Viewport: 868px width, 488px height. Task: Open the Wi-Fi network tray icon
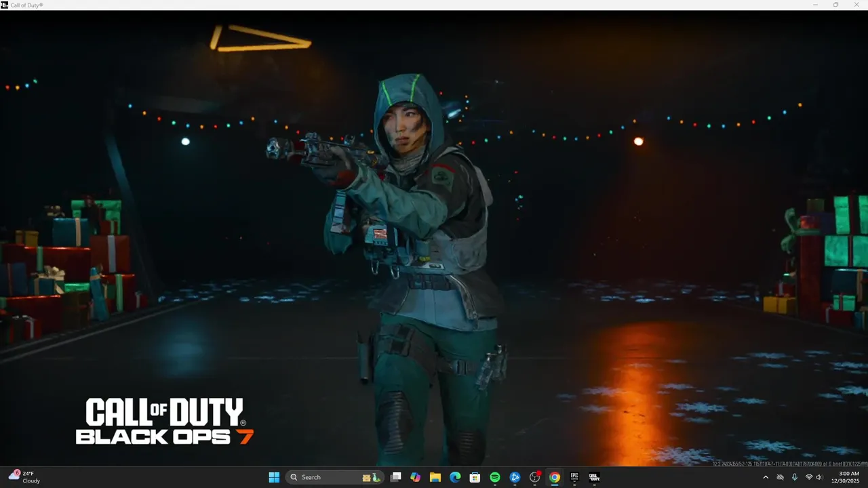tap(808, 477)
